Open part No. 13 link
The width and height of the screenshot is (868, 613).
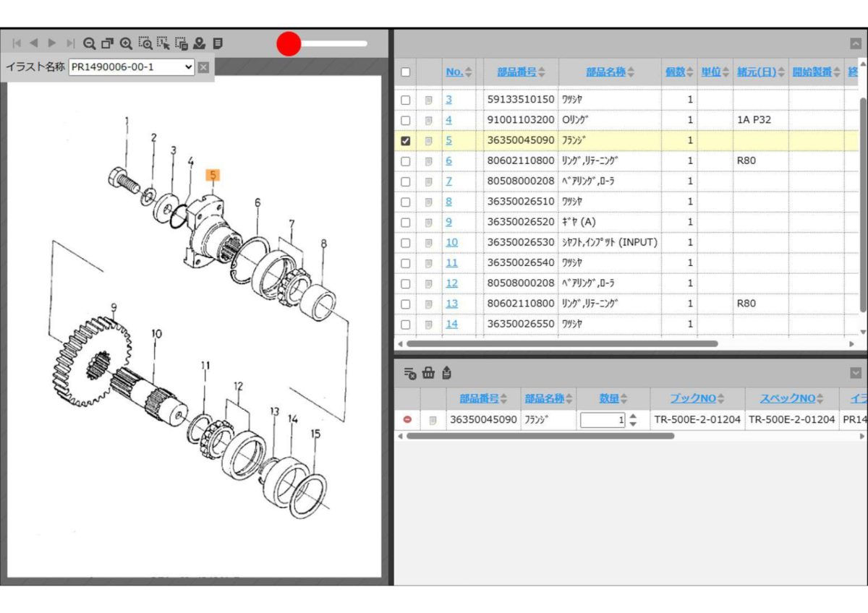[x=451, y=304]
